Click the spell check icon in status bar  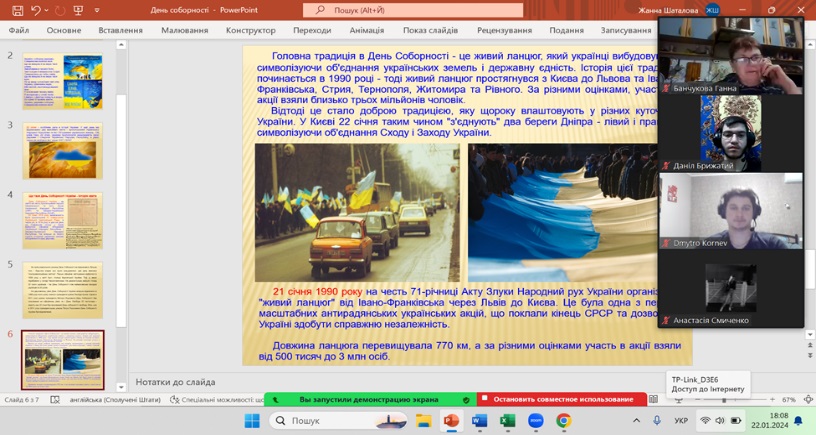point(55,400)
